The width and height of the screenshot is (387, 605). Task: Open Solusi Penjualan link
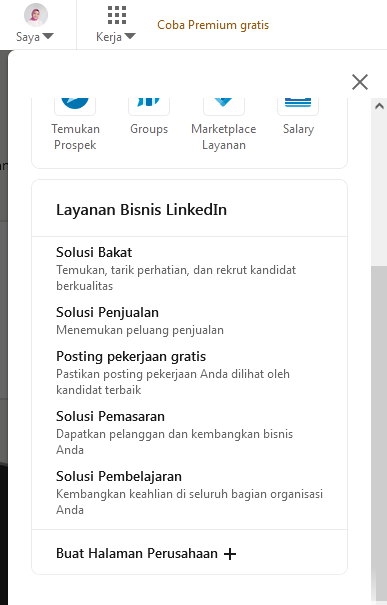pos(107,312)
